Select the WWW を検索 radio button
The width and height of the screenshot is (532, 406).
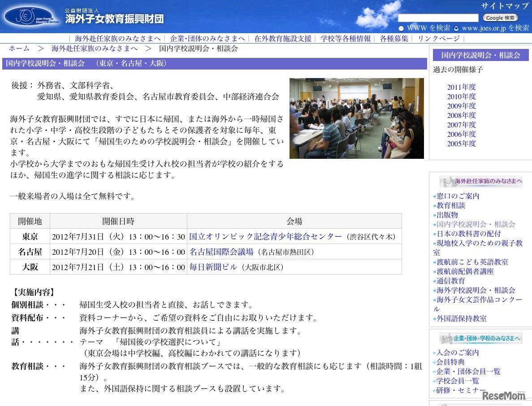click(402, 26)
